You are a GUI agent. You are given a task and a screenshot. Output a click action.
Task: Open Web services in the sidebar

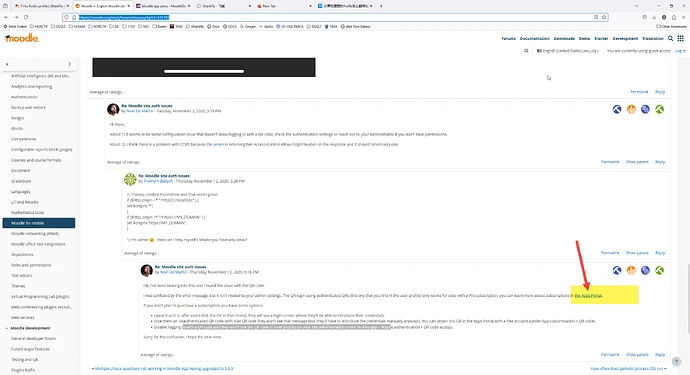click(x=22, y=318)
